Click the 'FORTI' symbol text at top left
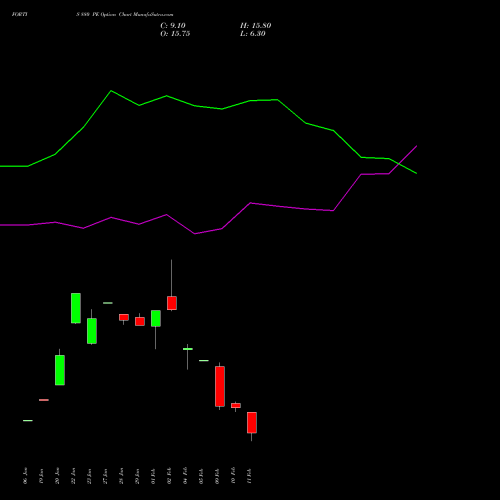500x500 pixels. coord(19,15)
